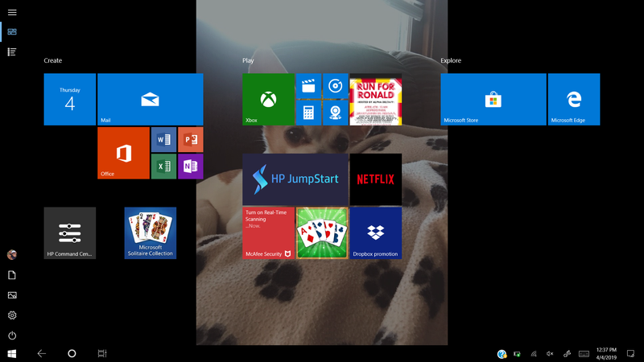
Task: Open Cortana circle on the taskbar
Action: click(x=72, y=353)
